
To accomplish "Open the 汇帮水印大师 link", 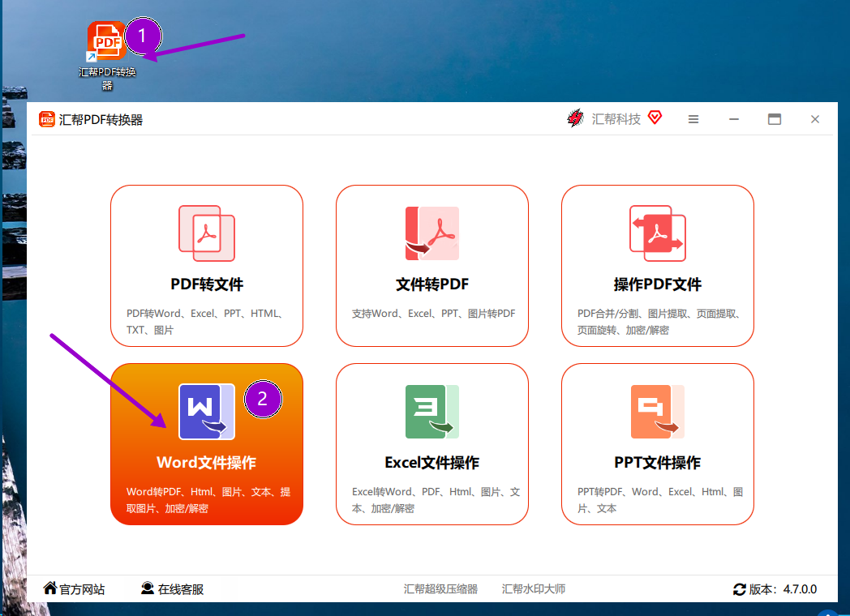I will (534, 589).
